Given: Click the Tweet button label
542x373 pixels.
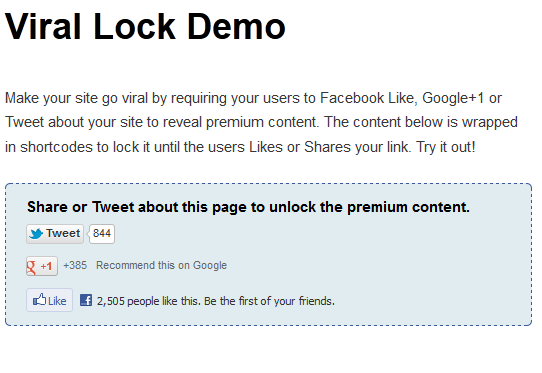Looking at the screenshot, I should coord(63,233).
